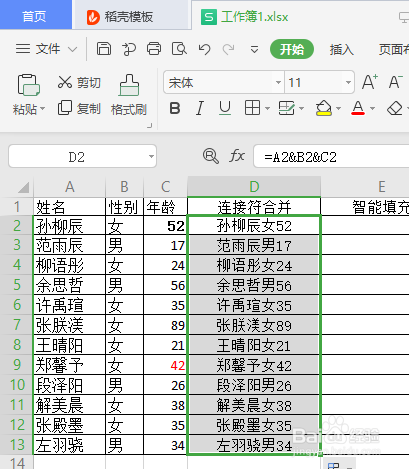
Task: Open Name Box dropdown arrow
Action: coord(151,156)
